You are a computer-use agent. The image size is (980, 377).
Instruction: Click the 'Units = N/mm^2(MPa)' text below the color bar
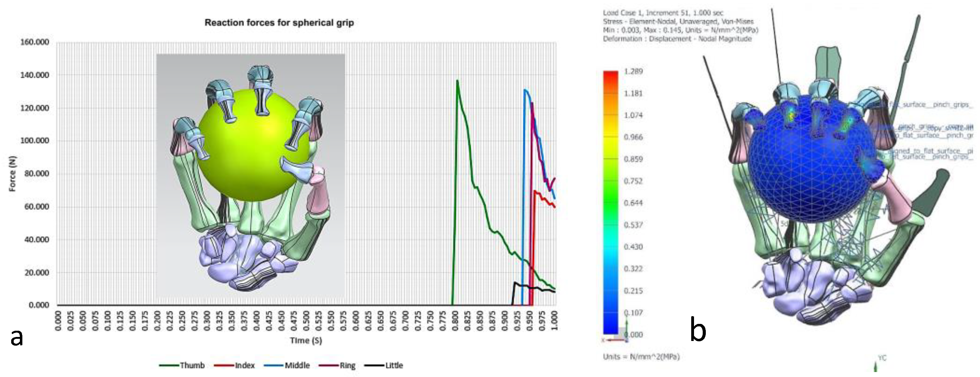(x=641, y=357)
